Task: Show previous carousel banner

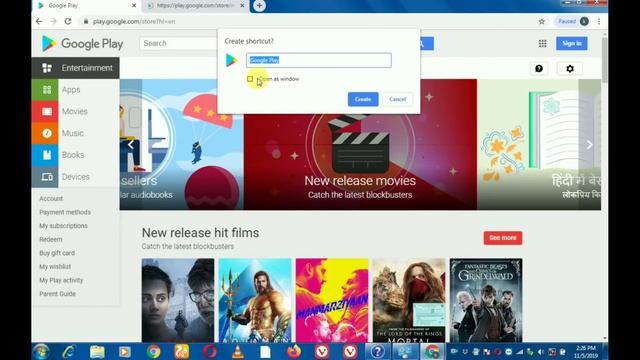Action: (130, 144)
